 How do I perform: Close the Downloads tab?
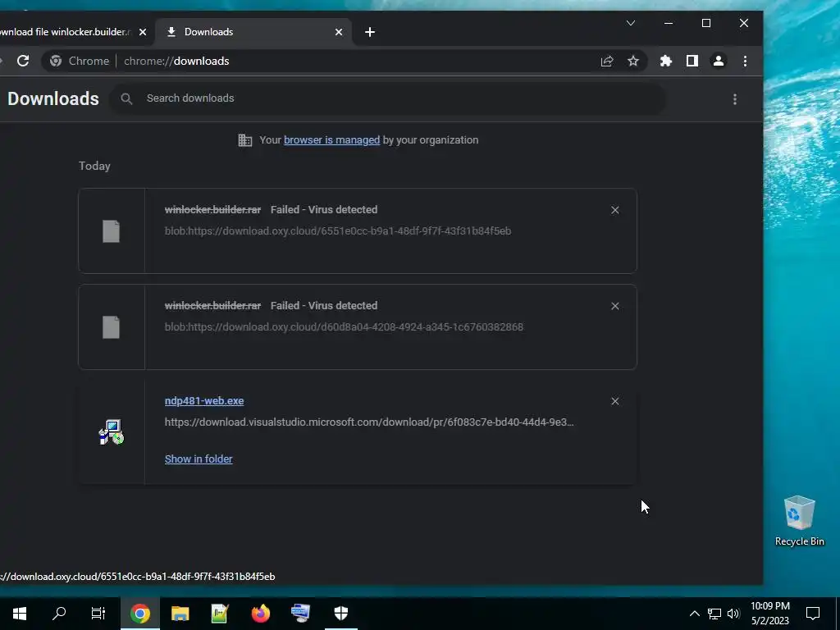(x=339, y=32)
